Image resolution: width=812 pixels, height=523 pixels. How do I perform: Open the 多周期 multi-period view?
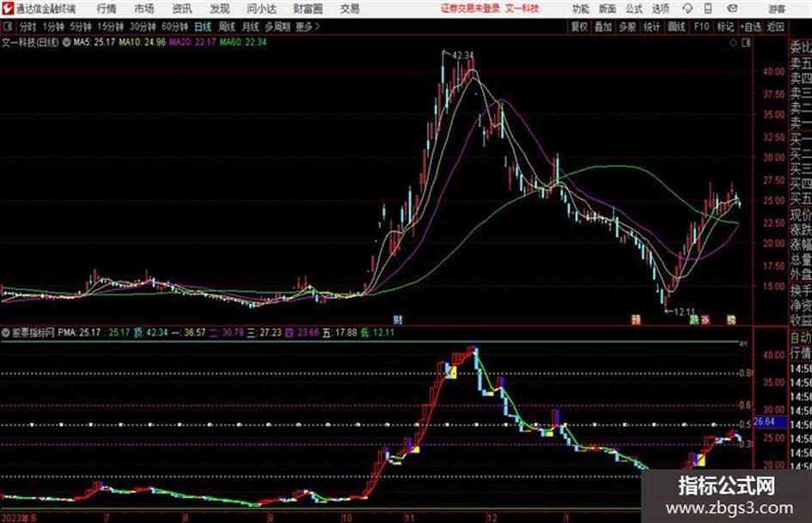(278, 27)
